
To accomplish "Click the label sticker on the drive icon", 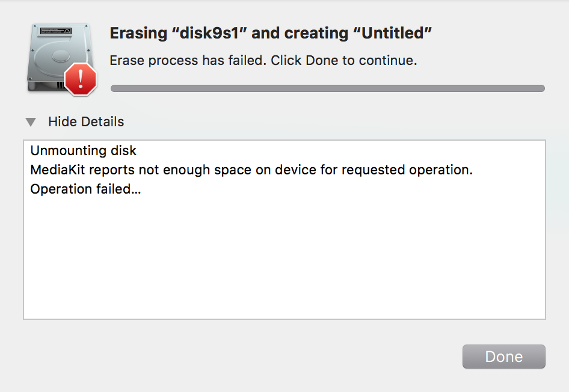I will click(56, 31).
